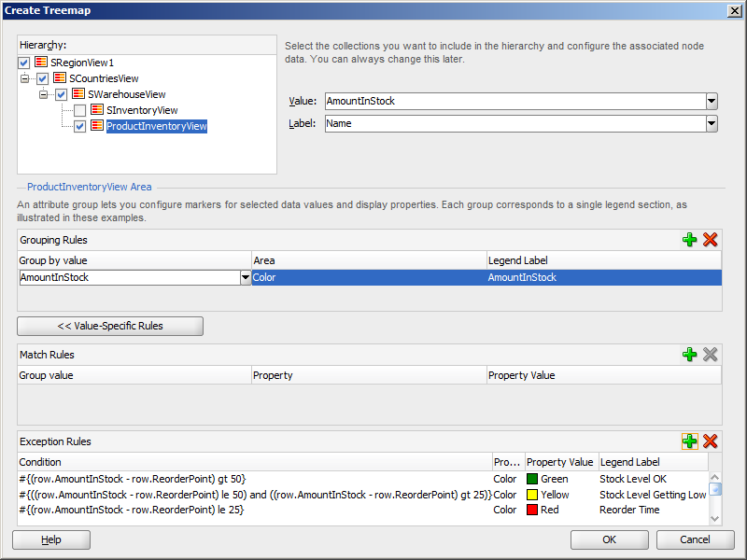This screenshot has width=747, height=560.
Task: Click the Yellow color swatch
Action: (532, 495)
